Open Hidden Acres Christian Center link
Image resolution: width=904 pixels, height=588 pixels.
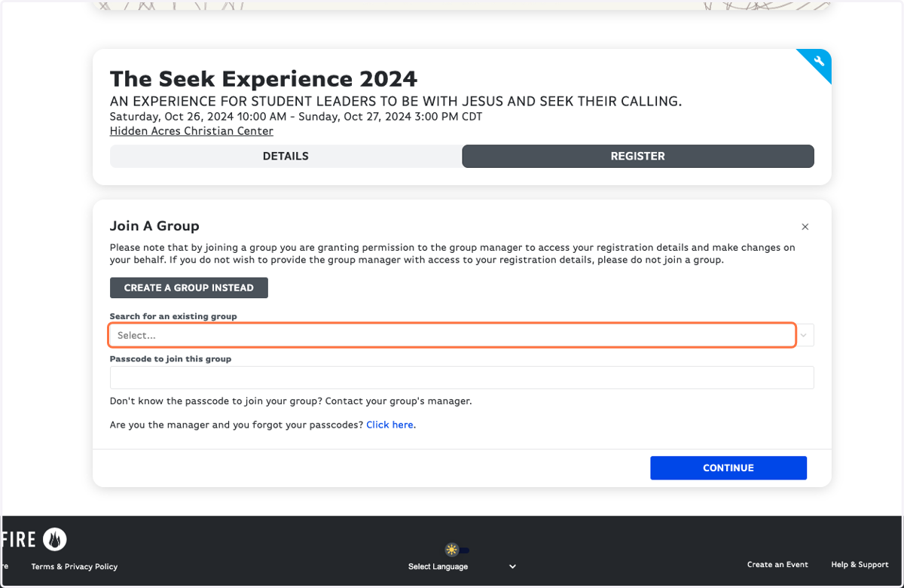coord(191,131)
